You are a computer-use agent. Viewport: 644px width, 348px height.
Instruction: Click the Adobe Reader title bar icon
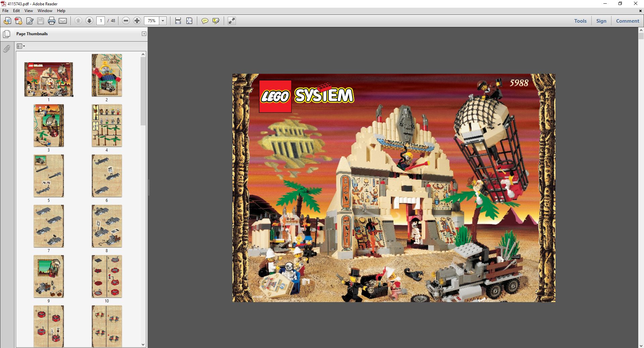[x=3, y=4]
